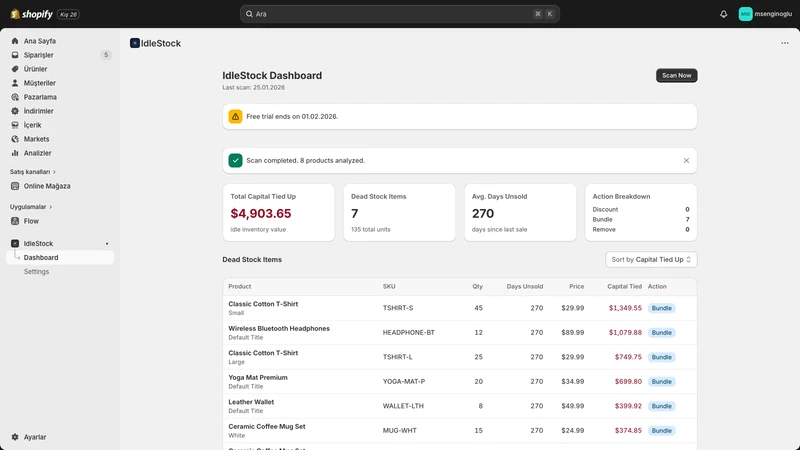Viewport: 800px width, 450px height.
Task: Expand the Satış kanalları section
Action: [x=33, y=172]
